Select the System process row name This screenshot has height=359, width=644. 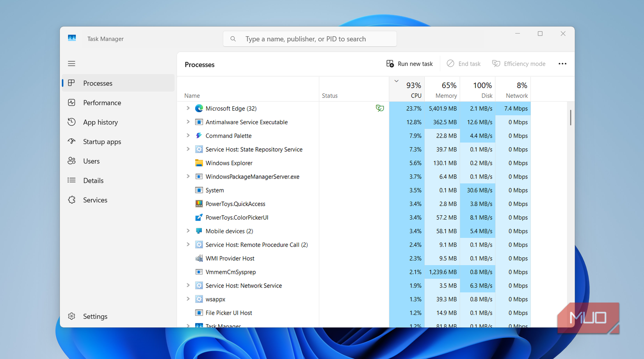coord(215,190)
